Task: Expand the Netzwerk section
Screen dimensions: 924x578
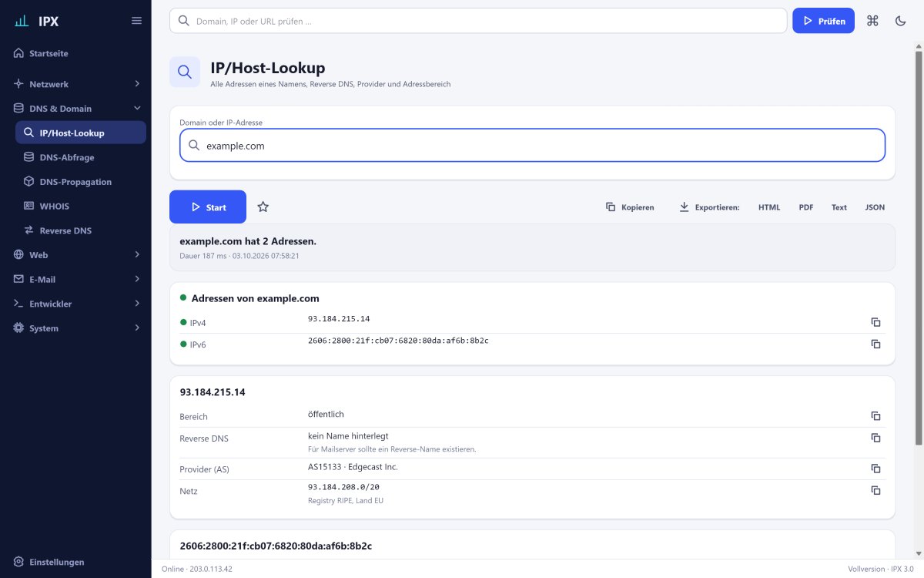Action: (x=75, y=83)
